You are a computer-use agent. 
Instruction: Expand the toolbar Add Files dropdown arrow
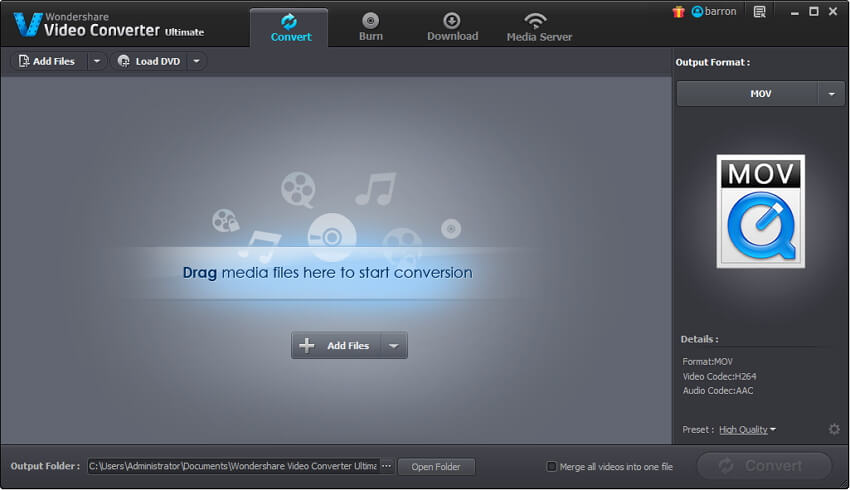click(96, 61)
